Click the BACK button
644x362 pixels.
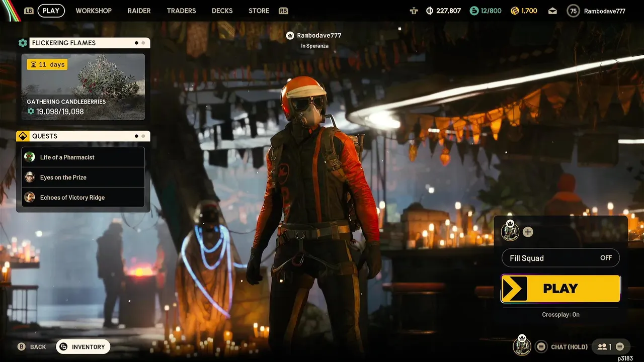tap(32, 347)
